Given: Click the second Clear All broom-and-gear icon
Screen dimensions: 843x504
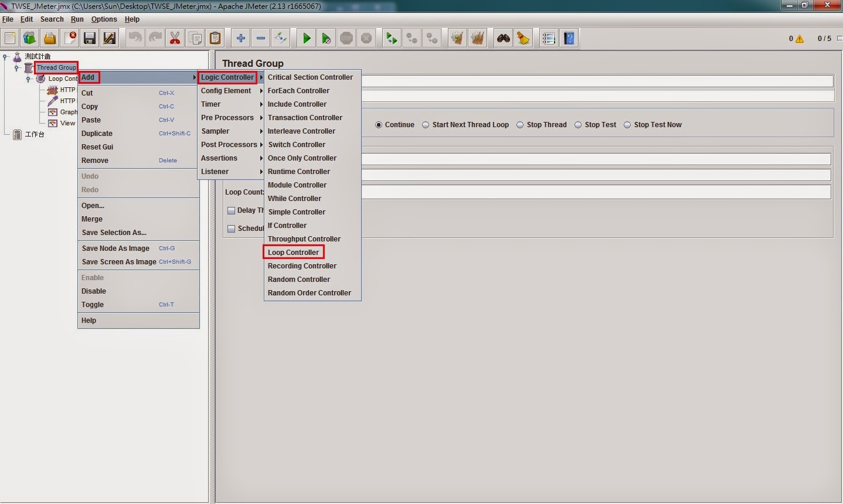Looking at the screenshot, I should click(478, 39).
